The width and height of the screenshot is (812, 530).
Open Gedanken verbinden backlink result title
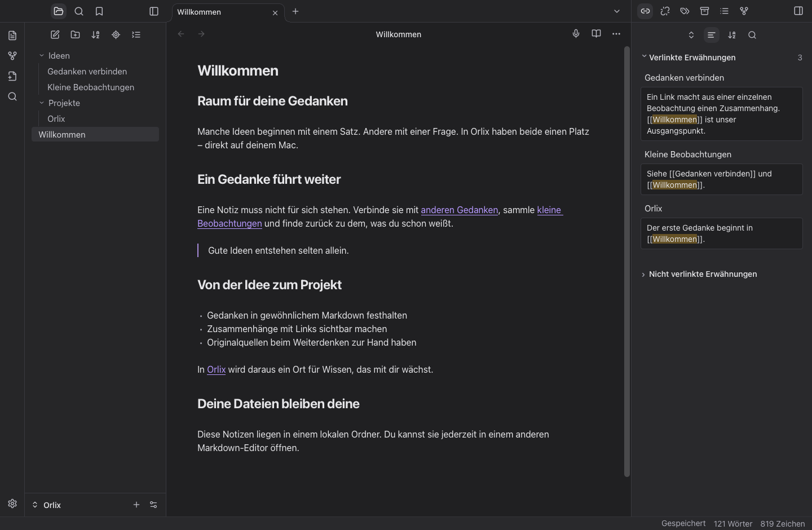pyautogui.click(x=684, y=78)
